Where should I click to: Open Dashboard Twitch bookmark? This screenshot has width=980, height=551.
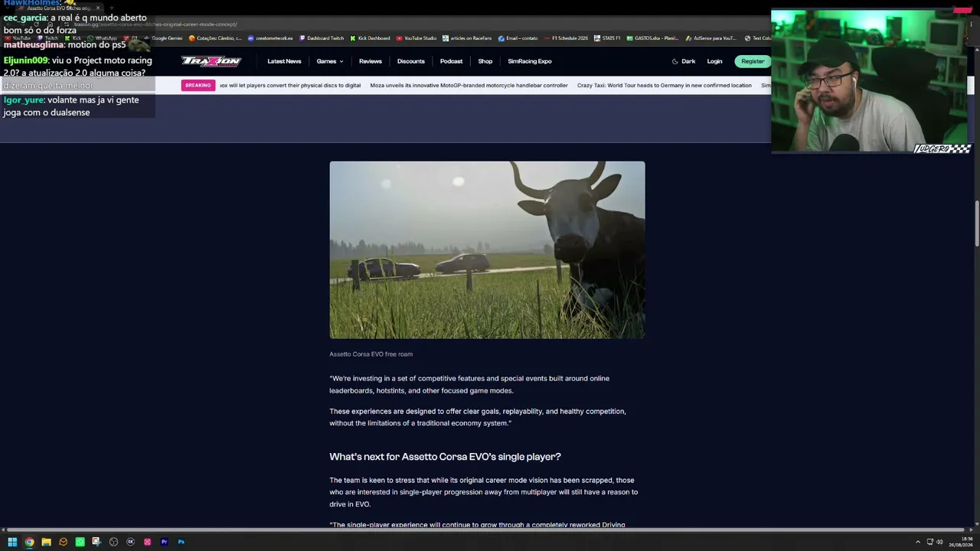(322, 38)
